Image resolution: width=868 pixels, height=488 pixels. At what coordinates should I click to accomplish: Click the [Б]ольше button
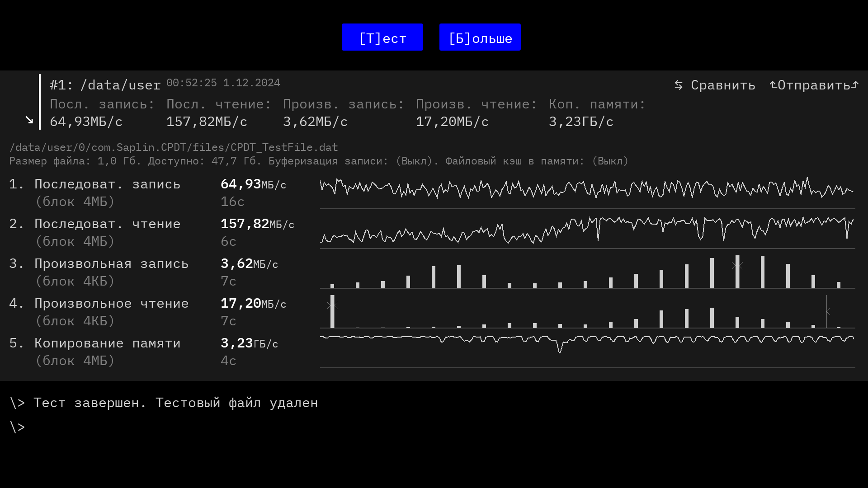[x=480, y=38]
